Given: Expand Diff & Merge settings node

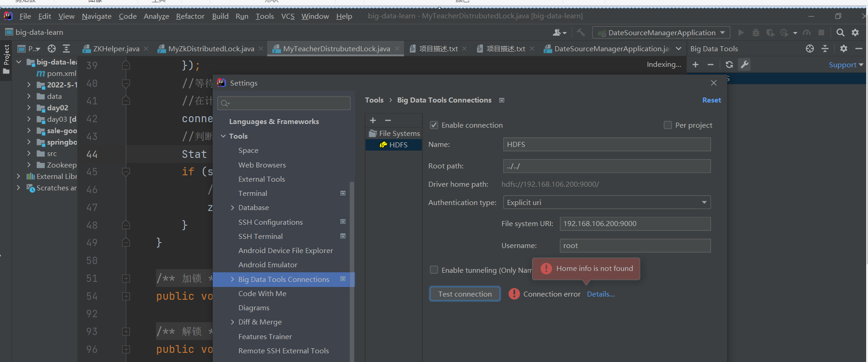Looking at the screenshot, I should pyautogui.click(x=232, y=322).
